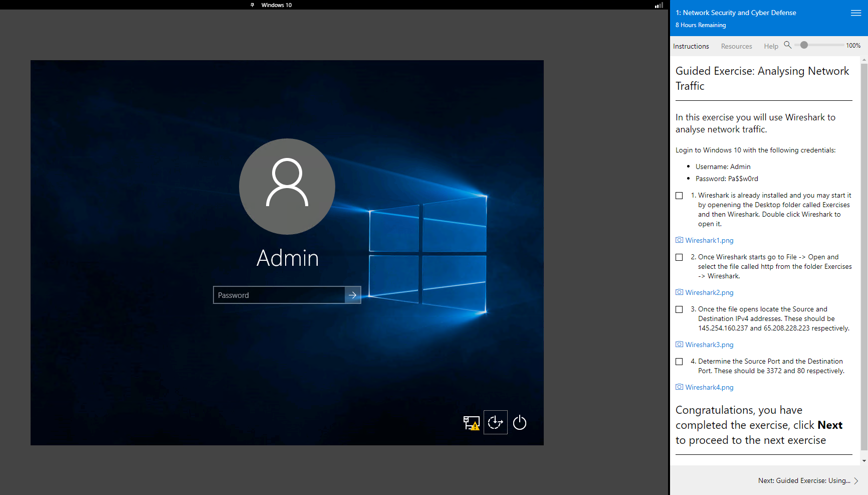This screenshot has height=495, width=868.
Task: Click the 'Username: Admin' credential text
Action: [723, 167]
